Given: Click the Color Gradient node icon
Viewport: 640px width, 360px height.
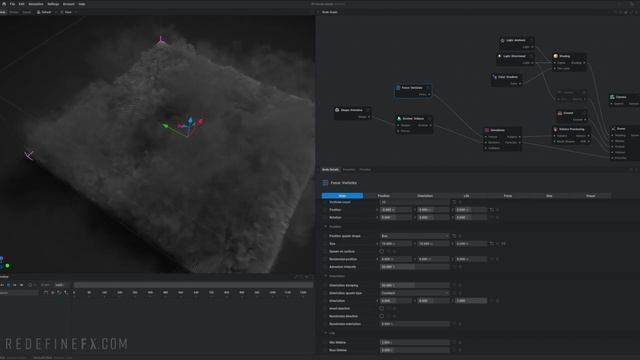Looking at the screenshot, I should pyautogui.click(x=494, y=77).
